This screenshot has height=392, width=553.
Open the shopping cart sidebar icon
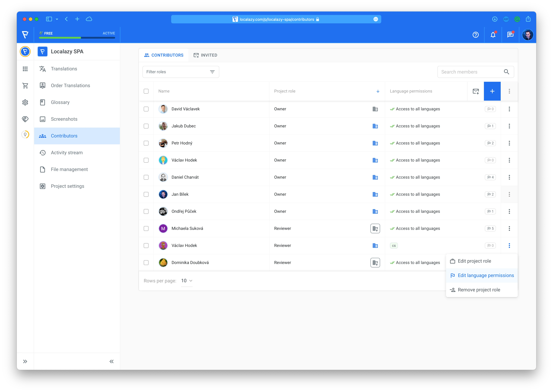click(x=25, y=85)
